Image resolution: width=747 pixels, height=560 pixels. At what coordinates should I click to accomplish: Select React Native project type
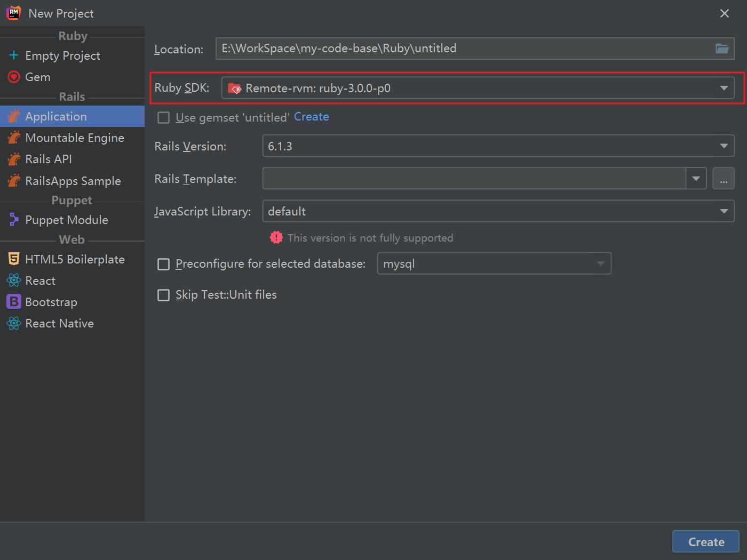pos(72,323)
